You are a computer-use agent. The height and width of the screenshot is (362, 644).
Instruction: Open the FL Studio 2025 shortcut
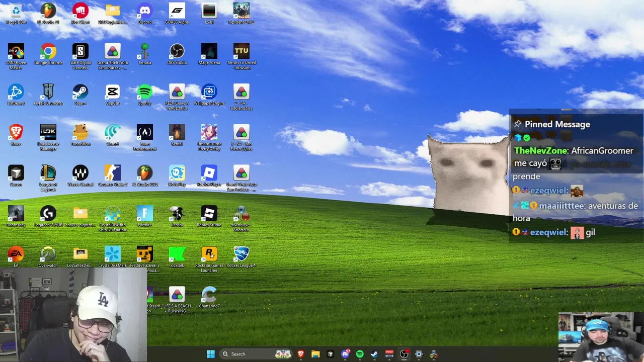pos(145,176)
